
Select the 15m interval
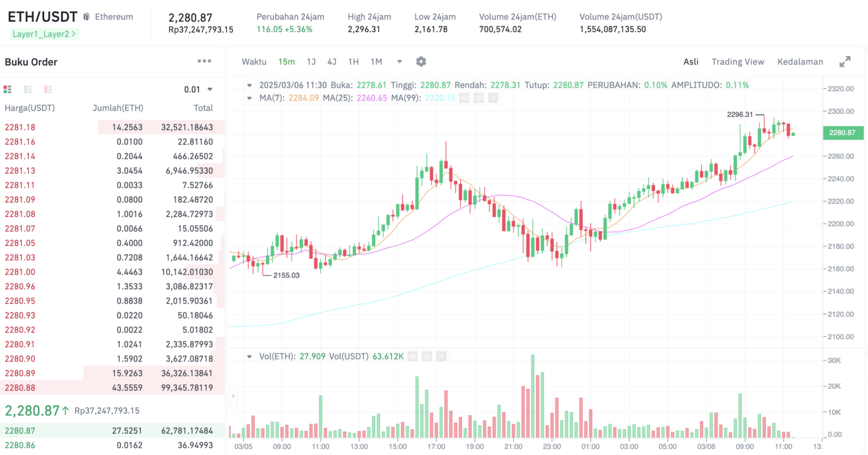pos(287,62)
